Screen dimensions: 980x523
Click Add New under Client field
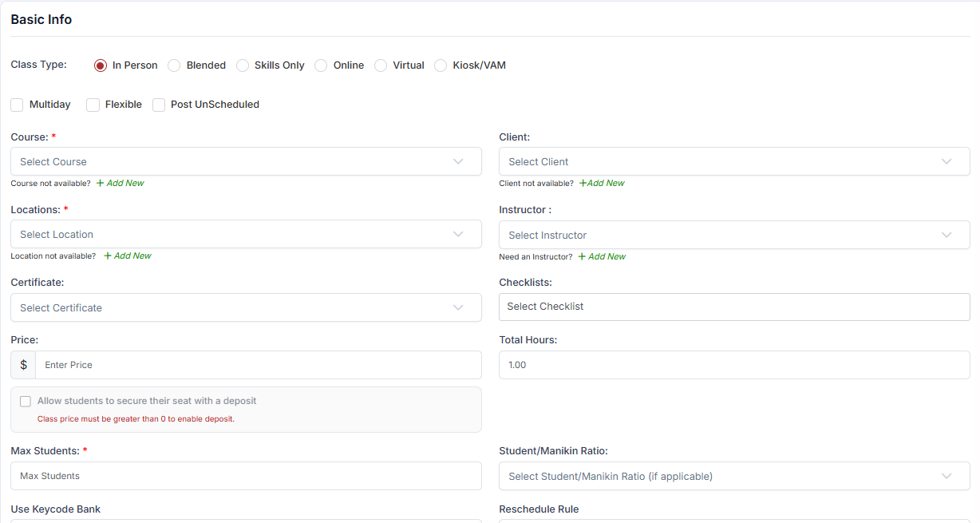point(602,183)
